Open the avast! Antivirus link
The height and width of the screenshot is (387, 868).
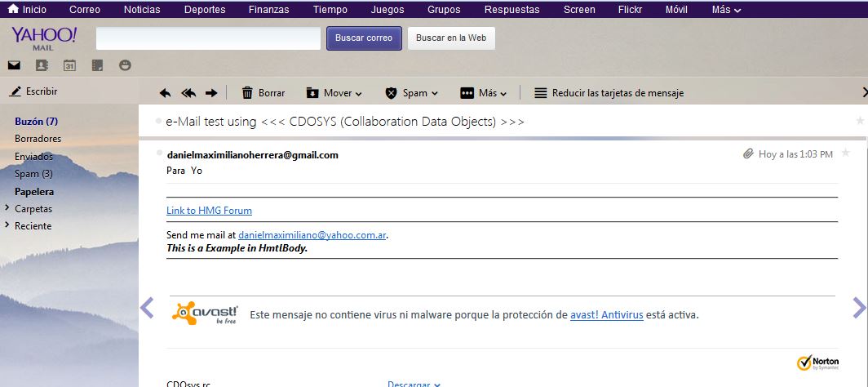coord(607,315)
